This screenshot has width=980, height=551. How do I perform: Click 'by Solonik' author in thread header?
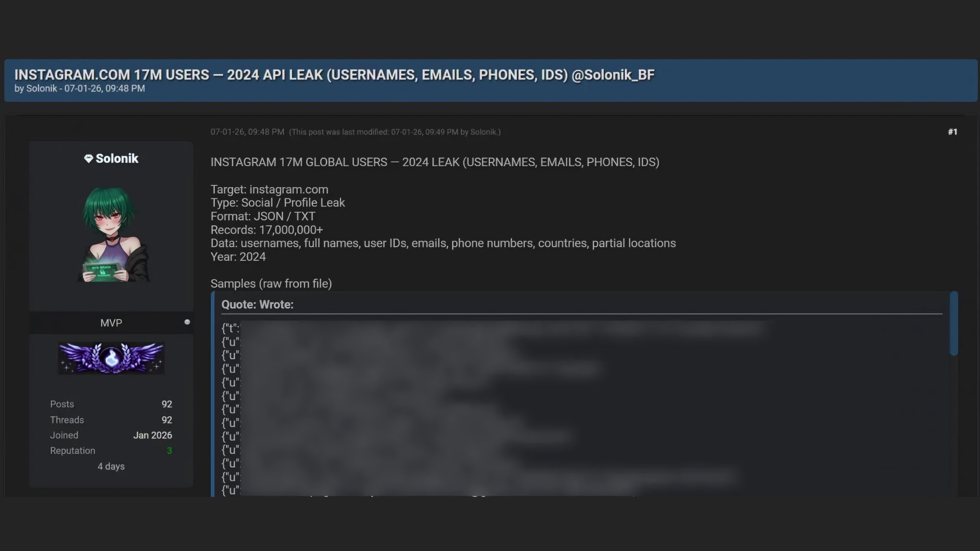tap(41, 89)
